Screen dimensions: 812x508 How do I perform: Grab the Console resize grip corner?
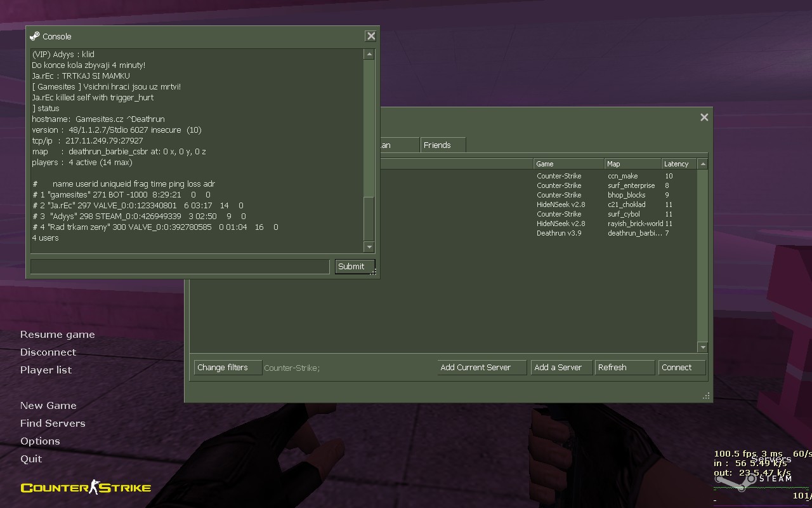coord(373,272)
